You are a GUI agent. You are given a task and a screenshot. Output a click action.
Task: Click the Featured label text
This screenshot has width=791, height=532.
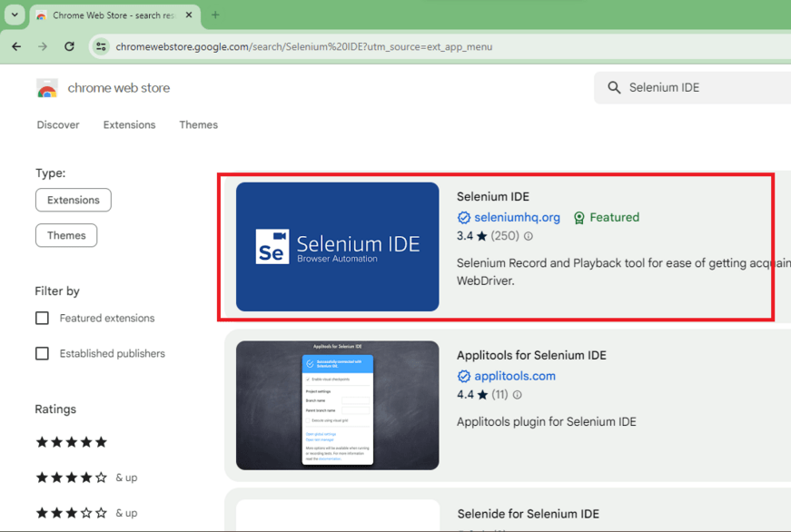tap(615, 217)
